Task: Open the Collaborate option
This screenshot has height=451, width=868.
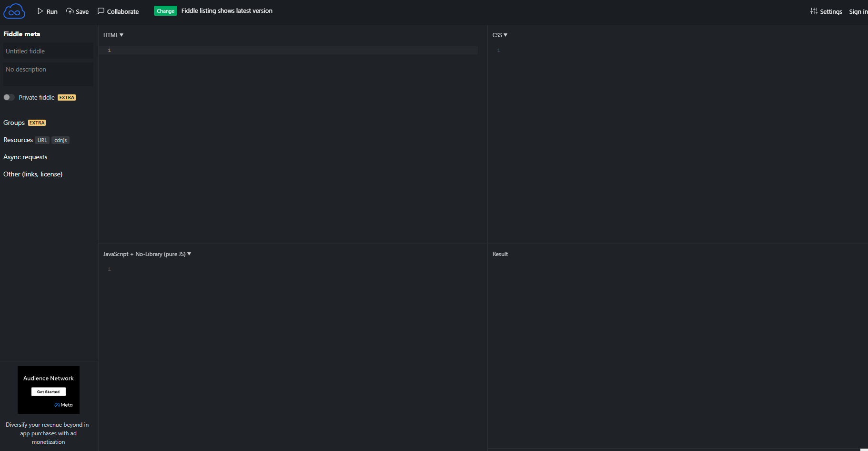Action: coord(118,11)
